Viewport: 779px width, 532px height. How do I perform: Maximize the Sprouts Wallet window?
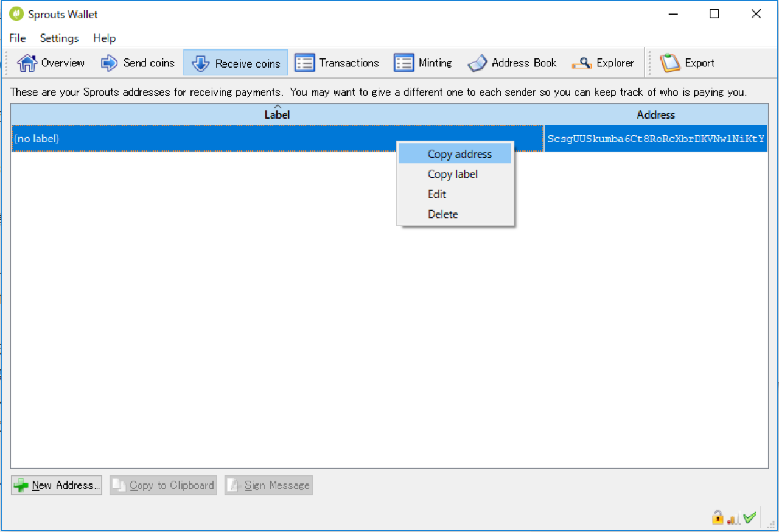point(714,14)
